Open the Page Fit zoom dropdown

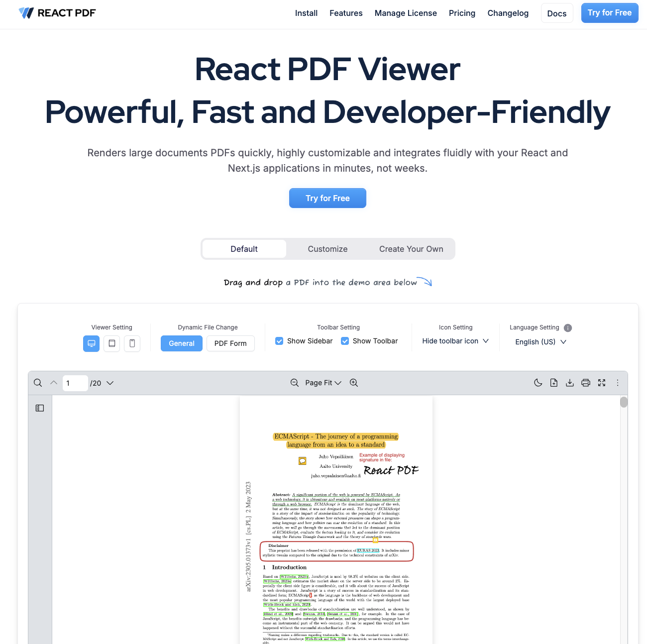323,383
